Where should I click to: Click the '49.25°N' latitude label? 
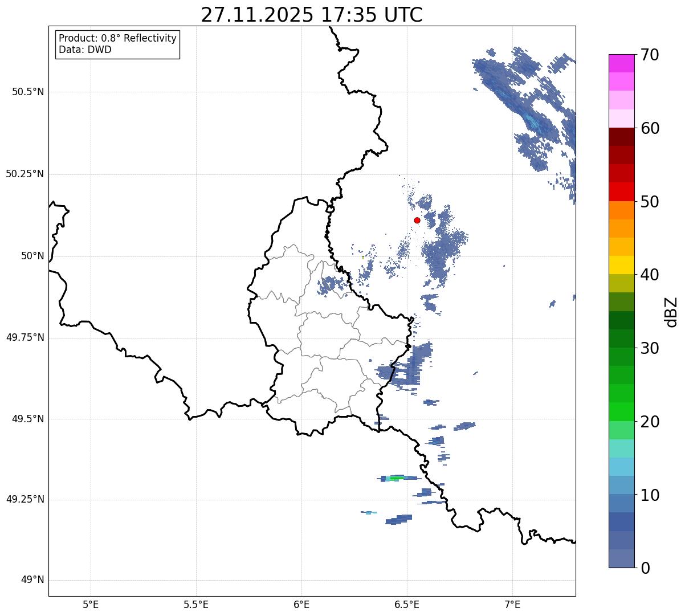[x=25, y=499]
